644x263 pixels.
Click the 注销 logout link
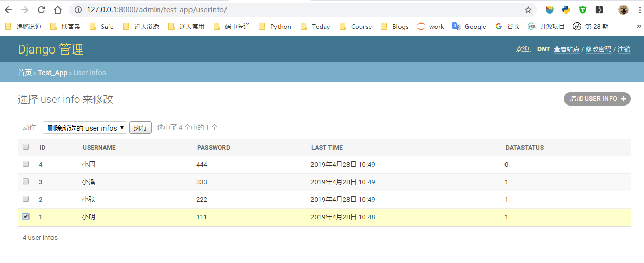624,49
